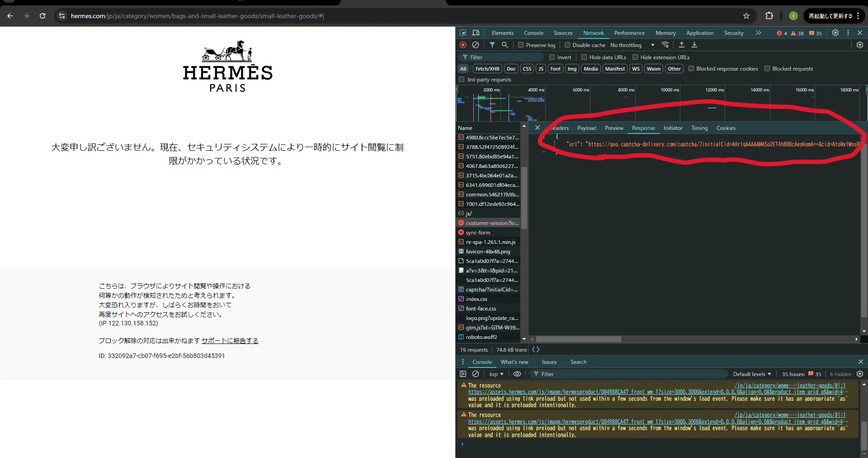
Task: Switch to the Timing tab
Action: pyautogui.click(x=699, y=128)
